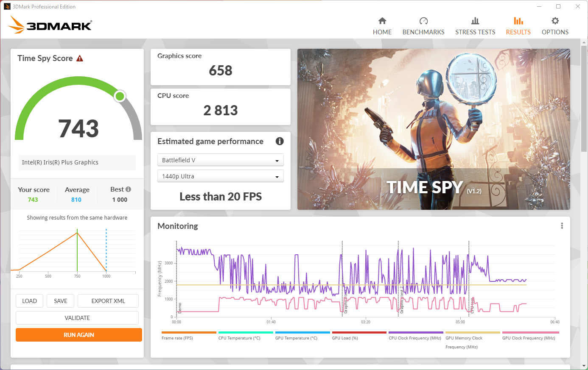
Task: Click the Graphics score value 658
Action: [x=221, y=70]
